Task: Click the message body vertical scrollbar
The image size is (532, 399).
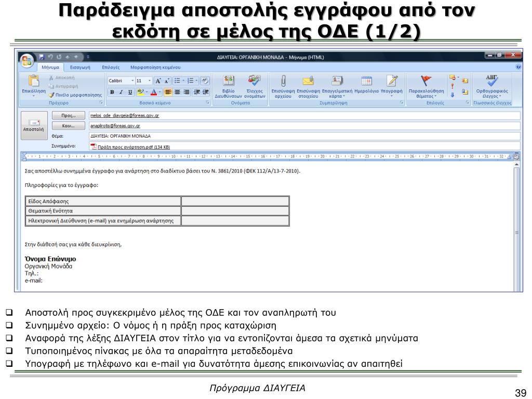Action: (x=517, y=227)
